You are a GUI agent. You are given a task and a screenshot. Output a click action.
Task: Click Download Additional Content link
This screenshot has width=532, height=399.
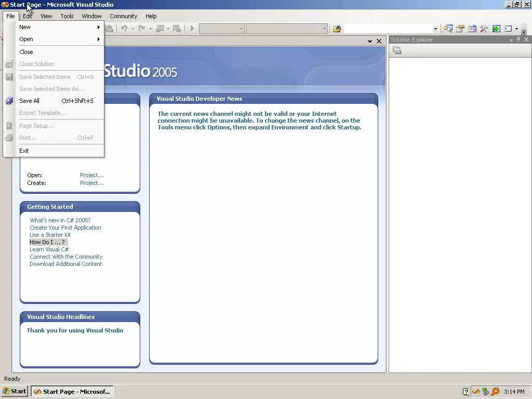point(66,264)
